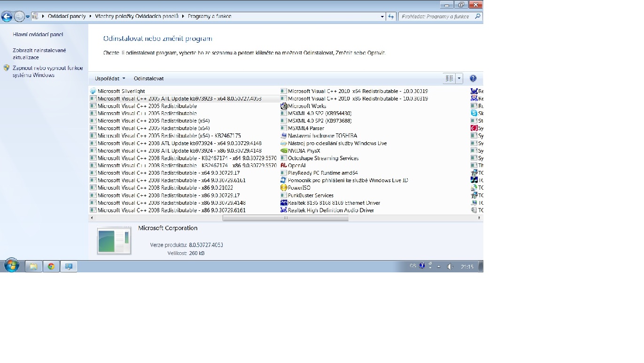Open the Hlavní ovládací panel link
This screenshot has width=644, height=363.
point(38,34)
